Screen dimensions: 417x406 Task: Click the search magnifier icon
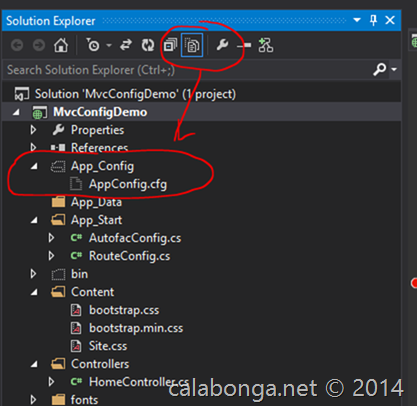[379, 70]
